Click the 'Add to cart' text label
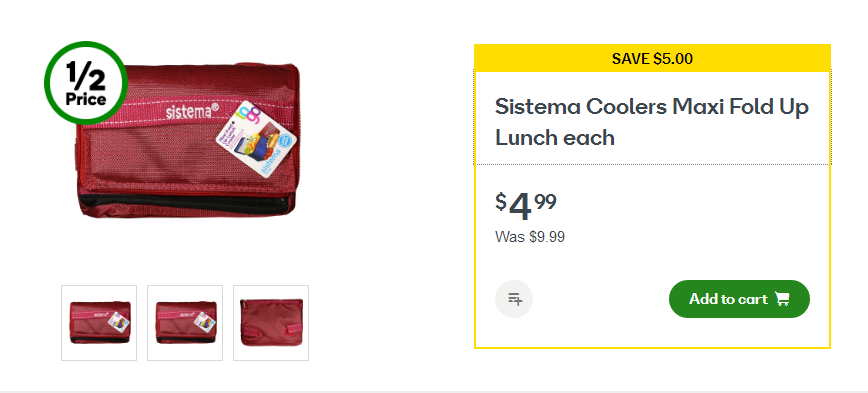Image resolution: width=868 pixels, height=393 pixels. coord(728,299)
